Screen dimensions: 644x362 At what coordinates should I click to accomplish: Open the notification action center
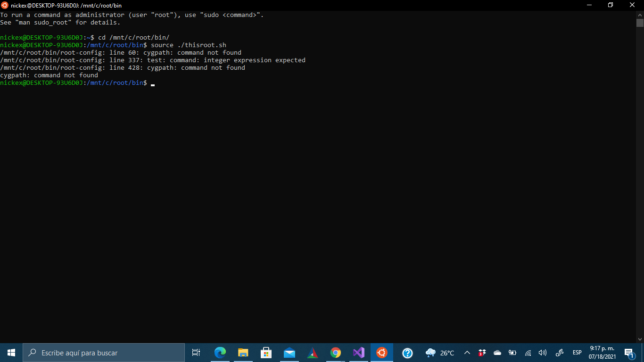point(629,353)
